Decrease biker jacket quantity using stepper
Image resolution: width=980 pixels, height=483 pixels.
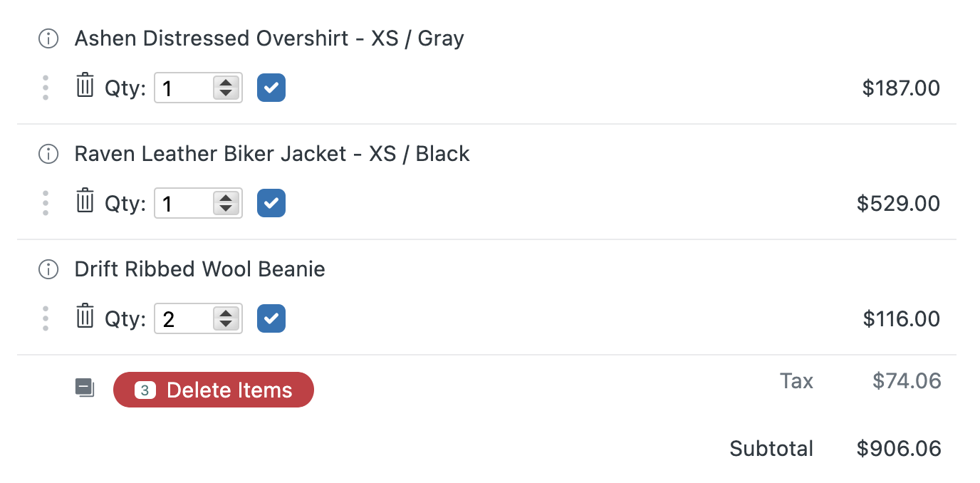click(226, 209)
